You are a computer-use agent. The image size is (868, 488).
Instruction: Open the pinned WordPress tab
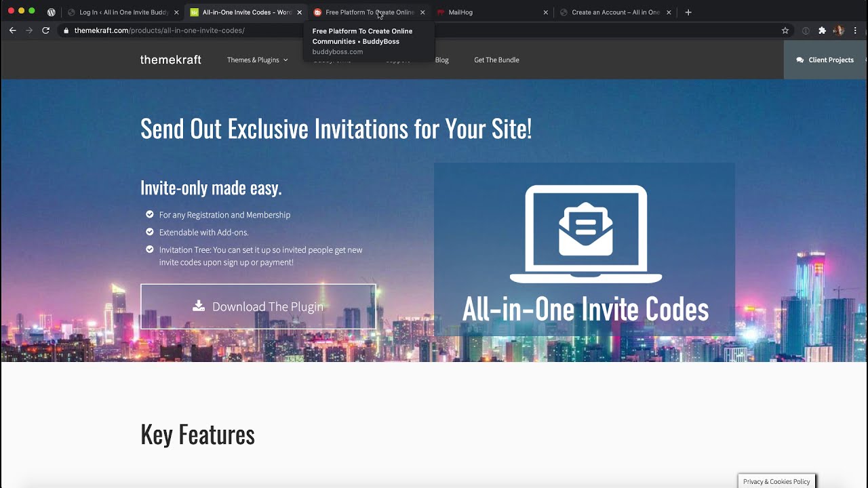tap(51, 12)
